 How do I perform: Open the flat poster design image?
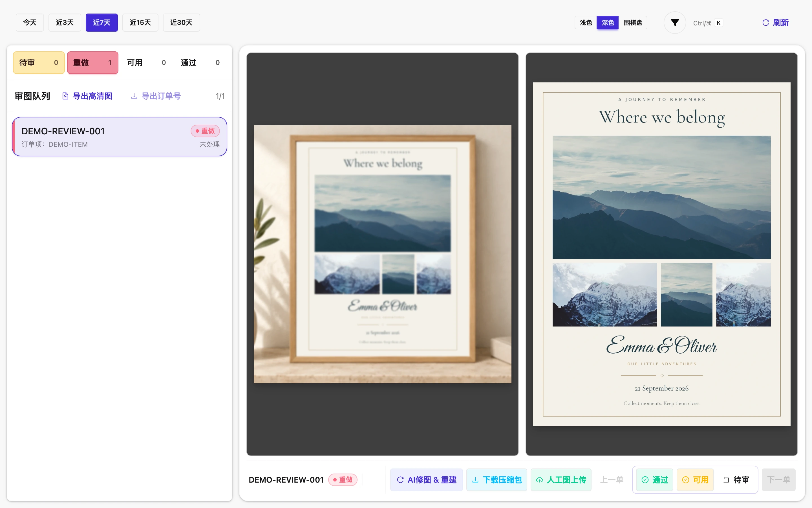(662, 254)
